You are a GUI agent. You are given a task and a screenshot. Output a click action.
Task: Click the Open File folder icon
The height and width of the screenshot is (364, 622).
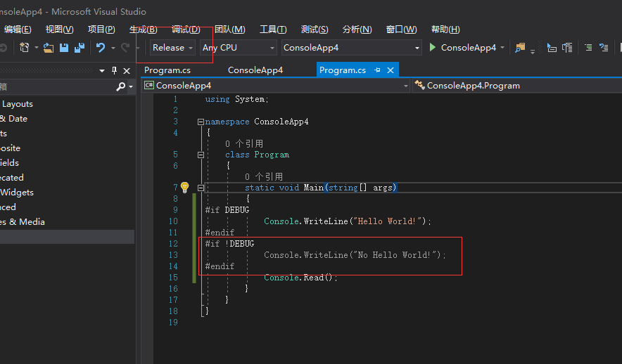pyautogui.click(x=49, y=48)
